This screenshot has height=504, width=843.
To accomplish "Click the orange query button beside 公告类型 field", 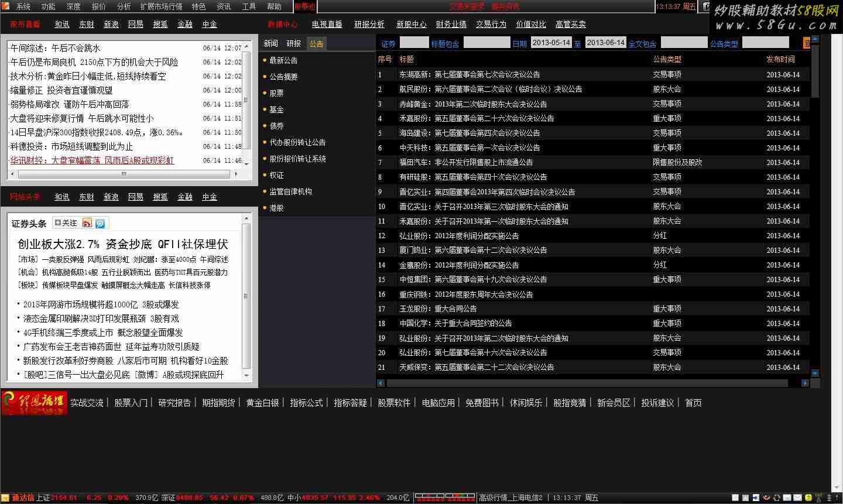I will 807,43.
